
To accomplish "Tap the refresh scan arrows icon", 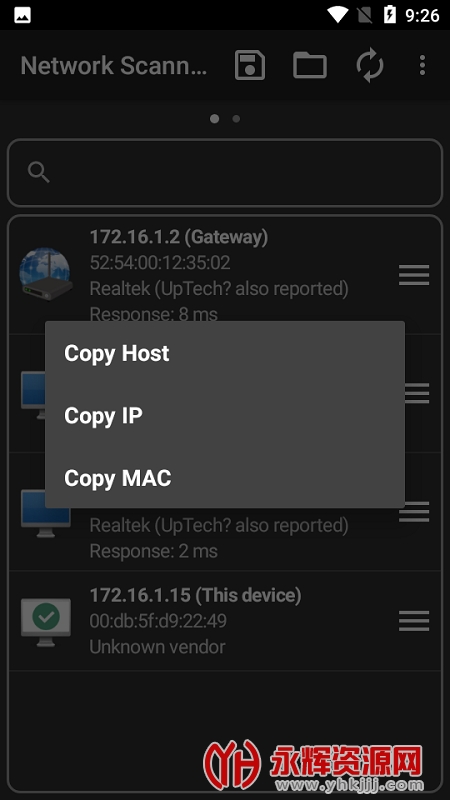I will [370, 65].
